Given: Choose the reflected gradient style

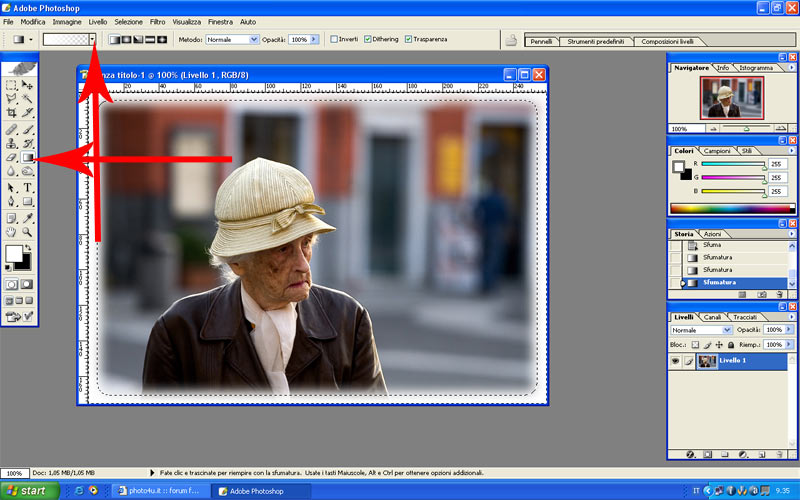Looking at the screenshot, I should click(x=149, y=39).
